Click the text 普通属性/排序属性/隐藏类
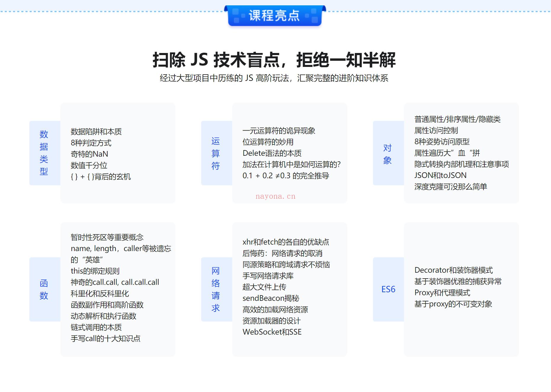 point(457,119)
